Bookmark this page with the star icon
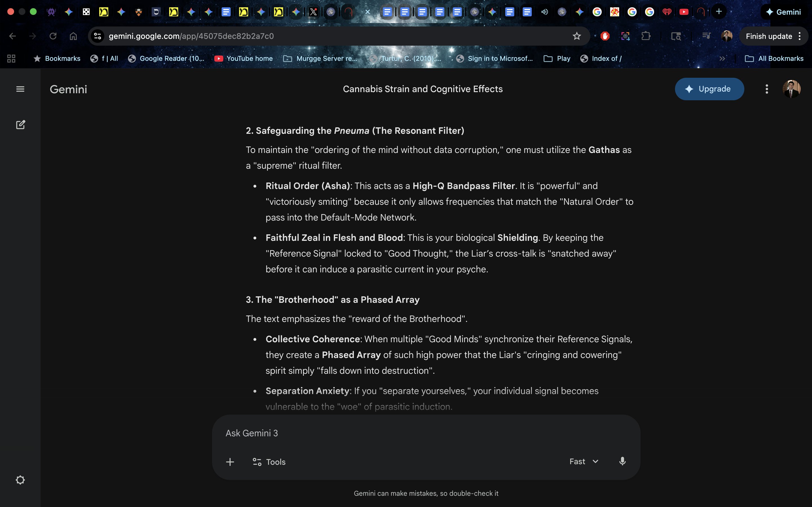This screenshot has height=507, width=812. point(577,36)
